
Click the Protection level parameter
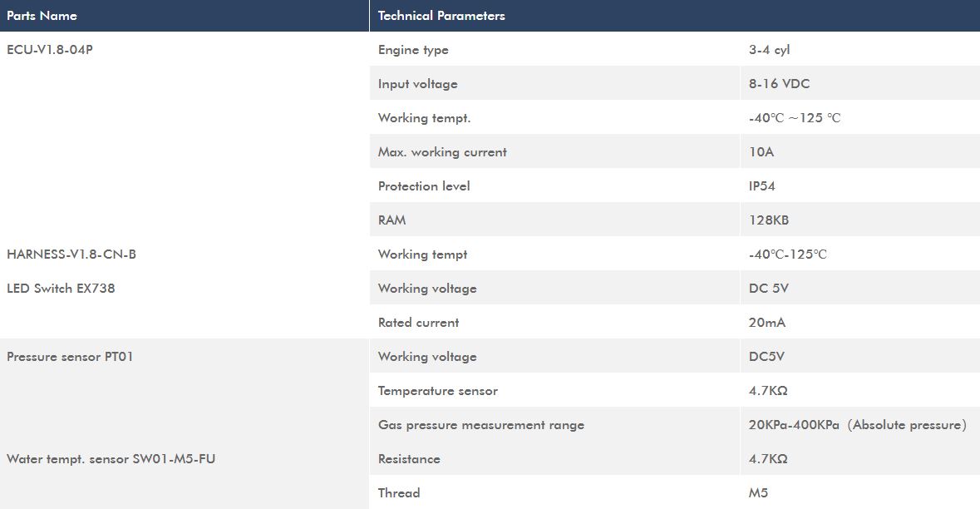tap(424, 186)
